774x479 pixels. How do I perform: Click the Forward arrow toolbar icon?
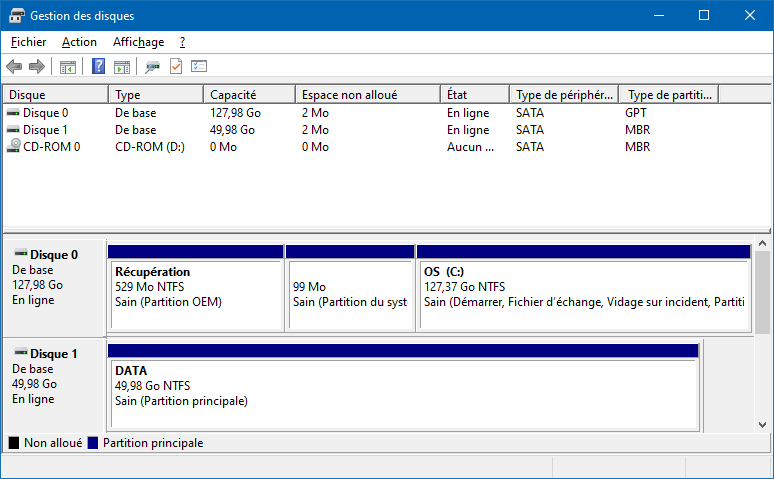click(37, 66)
